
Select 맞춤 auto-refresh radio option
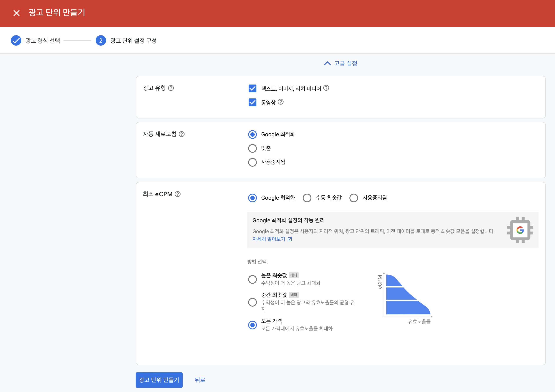[252, 148]
